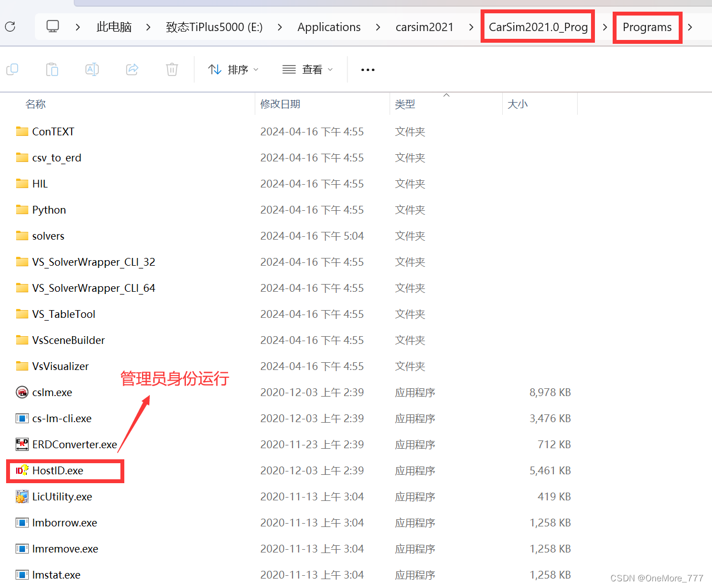Select the HIL folder icon
Image resolution: width=712 pixels, height=588 pixels.
tap(22, 184)
